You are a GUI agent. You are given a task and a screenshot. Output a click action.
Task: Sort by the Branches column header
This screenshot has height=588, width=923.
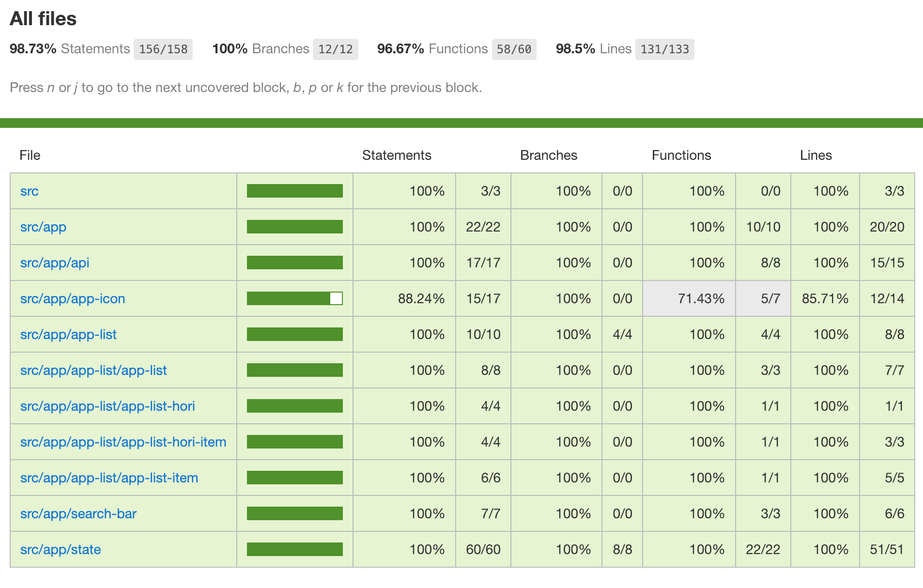coord(549,155)
